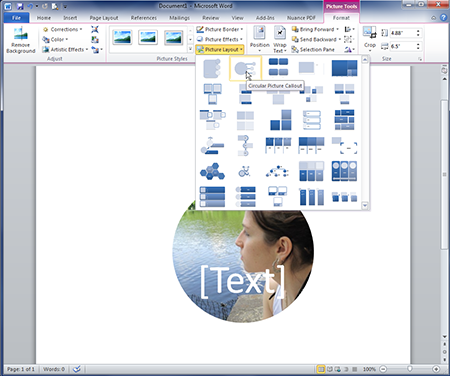Image resolution: width=450 pixels, height=376 pixels.
Task: Expand the Picture Border dropdown
Action: coord(220,29)
